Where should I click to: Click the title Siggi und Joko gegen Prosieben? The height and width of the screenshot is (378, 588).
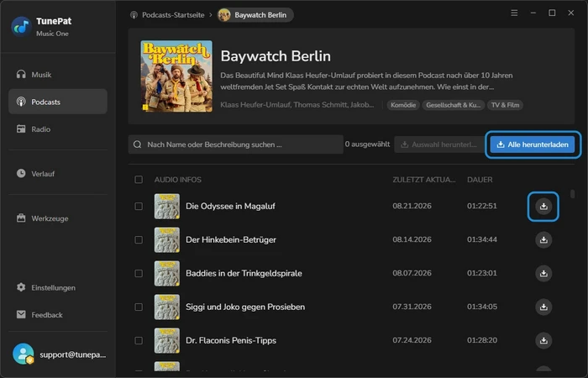pos(245,307)
